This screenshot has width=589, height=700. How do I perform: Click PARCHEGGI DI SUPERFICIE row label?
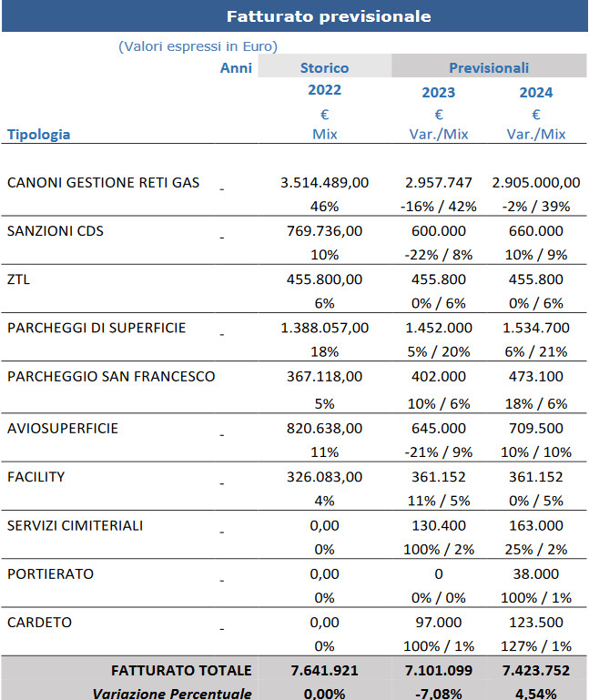[96, 328]
